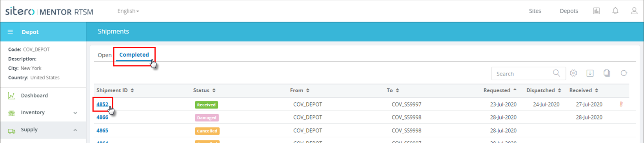Open the Depots link in header
644x143 pixels.
pyautogui.click(x=569, y=11)
